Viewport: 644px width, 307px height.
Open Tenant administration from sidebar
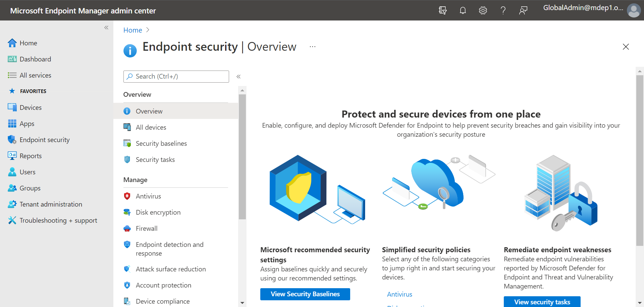(x=51, y=204)
